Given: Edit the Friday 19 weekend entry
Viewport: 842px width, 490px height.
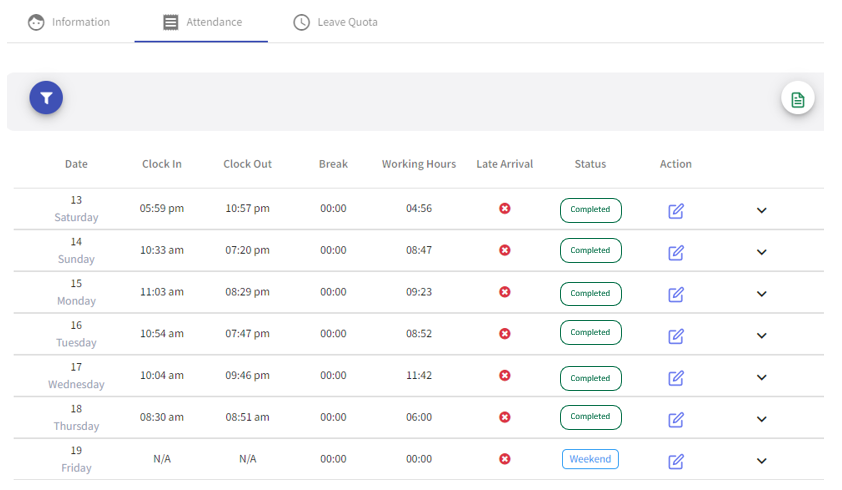Looking at the screenshot, I should (x=676, y=461).
